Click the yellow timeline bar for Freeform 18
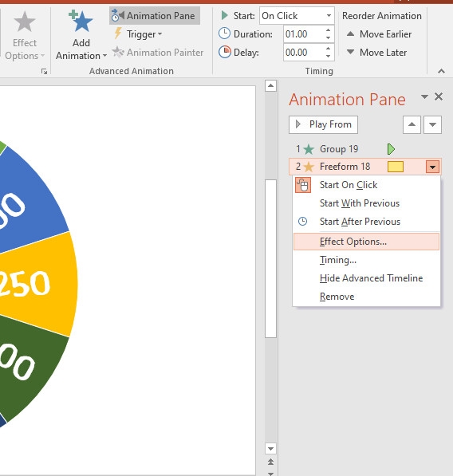453x476 pixels. click(x=396, y=167)
